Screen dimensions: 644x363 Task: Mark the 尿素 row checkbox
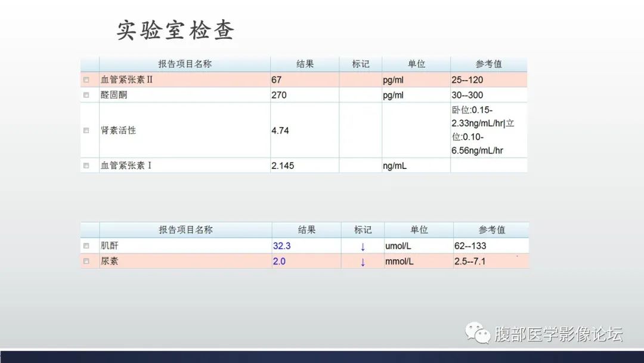click(86, 261)
